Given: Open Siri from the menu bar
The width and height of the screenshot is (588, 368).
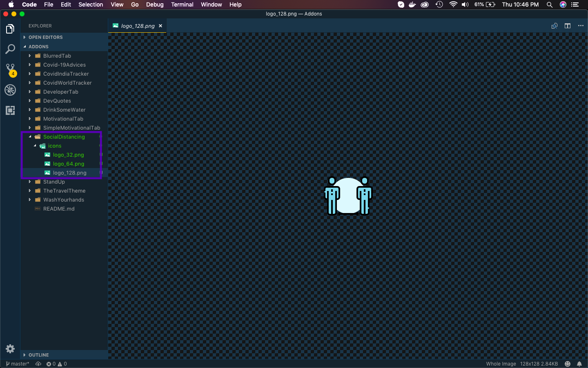Looking at the screenshot, I should tap(563, 4).
